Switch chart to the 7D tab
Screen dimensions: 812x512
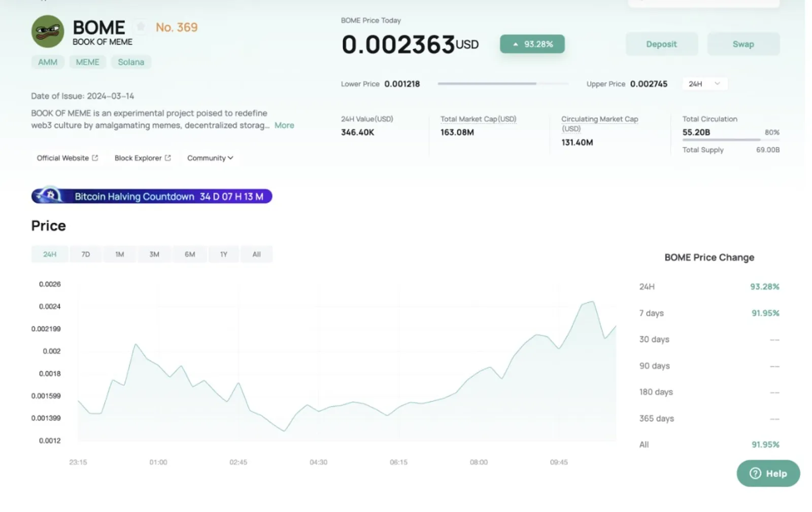[86, 254]
